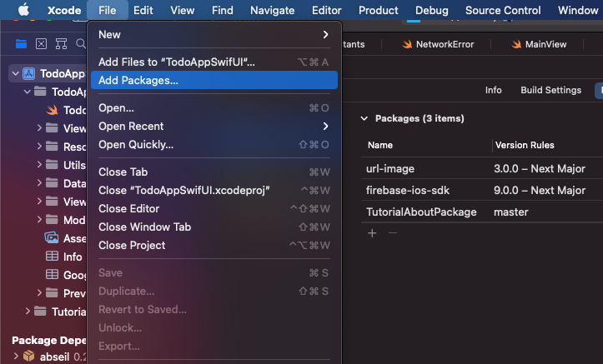Open the Navigate menu
Image resolution: width=603 pixels, height=364 pixels.
point(272,10)
